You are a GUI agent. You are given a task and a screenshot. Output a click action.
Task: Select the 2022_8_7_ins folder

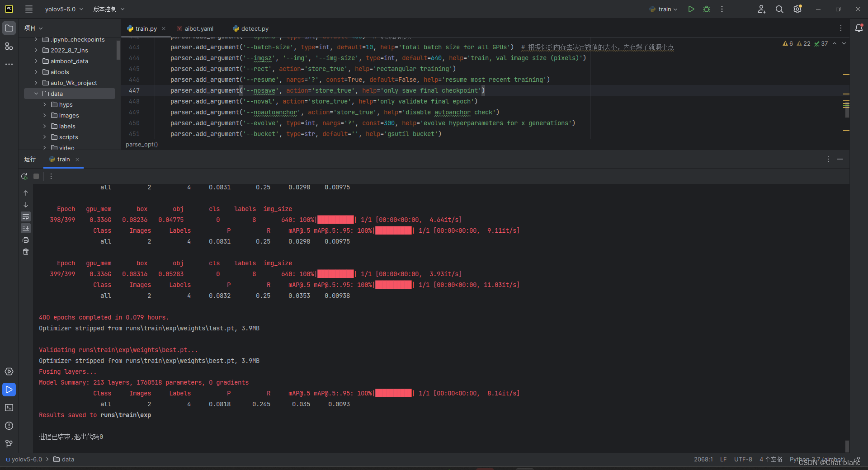70,50
